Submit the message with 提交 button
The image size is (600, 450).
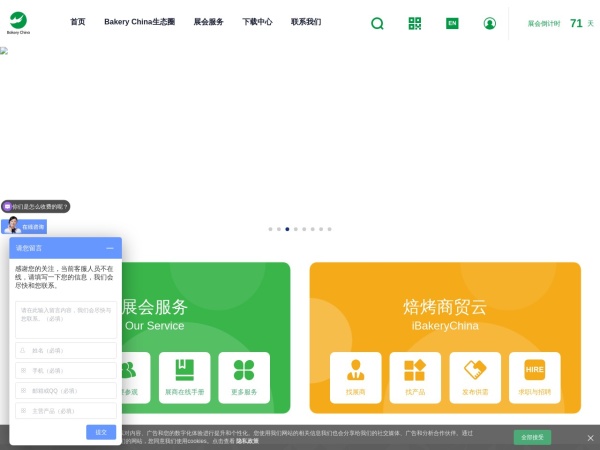tap(101, 432)
